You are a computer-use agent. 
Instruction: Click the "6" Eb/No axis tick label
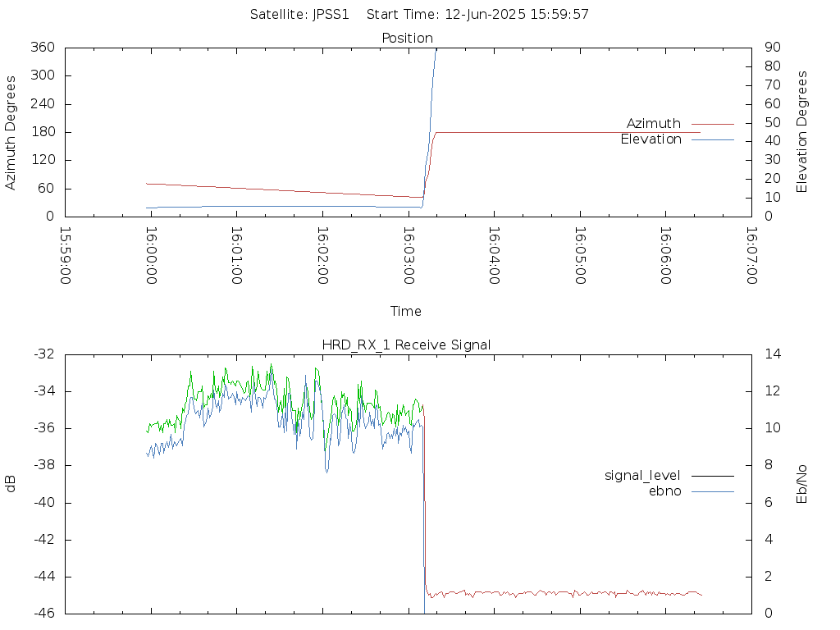pyautogui.click(x=769, y=503)
